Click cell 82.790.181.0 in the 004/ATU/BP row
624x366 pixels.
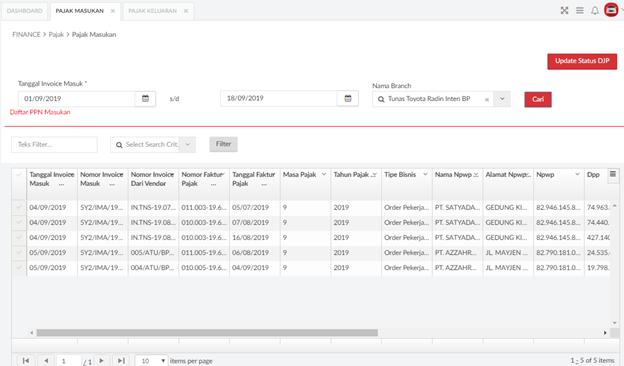coord(558,268)
